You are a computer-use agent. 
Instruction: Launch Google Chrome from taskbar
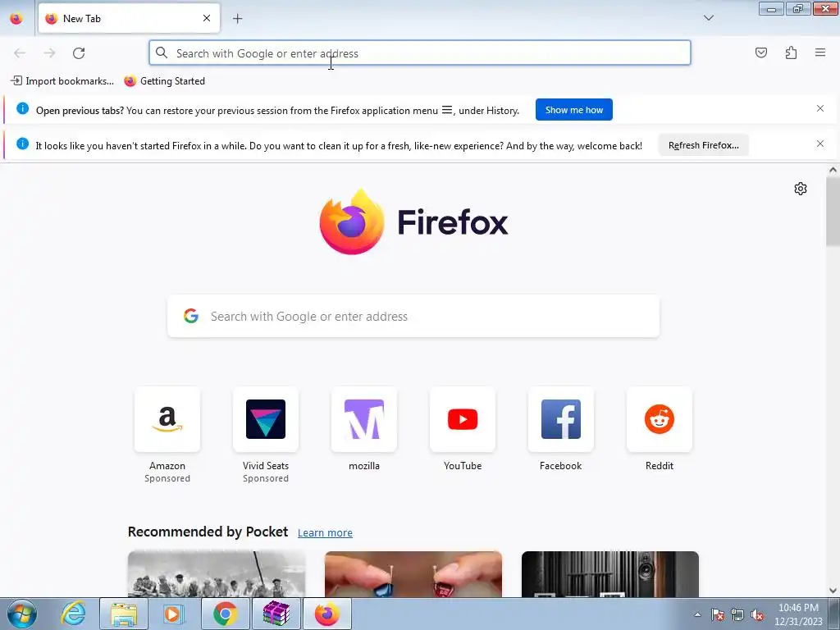coord(225,614)
